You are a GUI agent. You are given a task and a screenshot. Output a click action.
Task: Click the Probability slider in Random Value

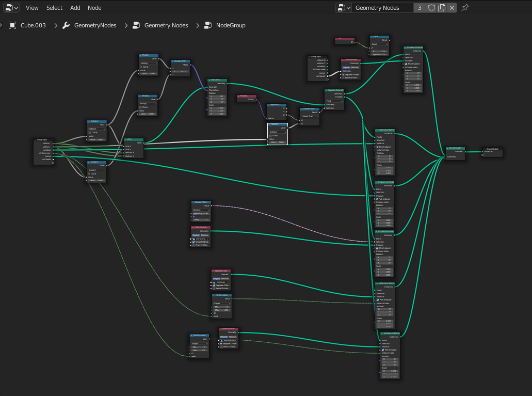tap(201, 213)
